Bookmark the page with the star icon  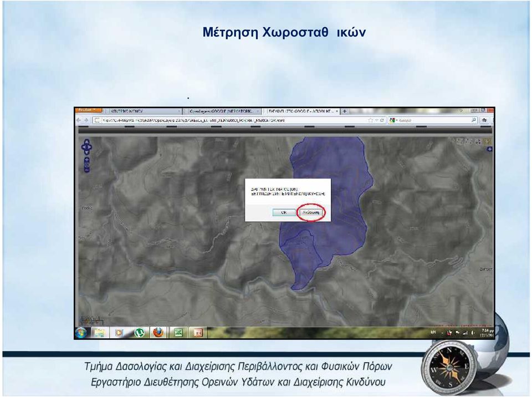pyautogui.click(x=371, y=120)
